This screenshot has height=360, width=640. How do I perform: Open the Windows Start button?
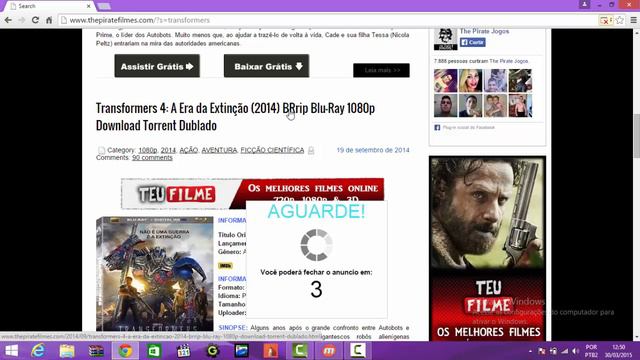point(11,351)
